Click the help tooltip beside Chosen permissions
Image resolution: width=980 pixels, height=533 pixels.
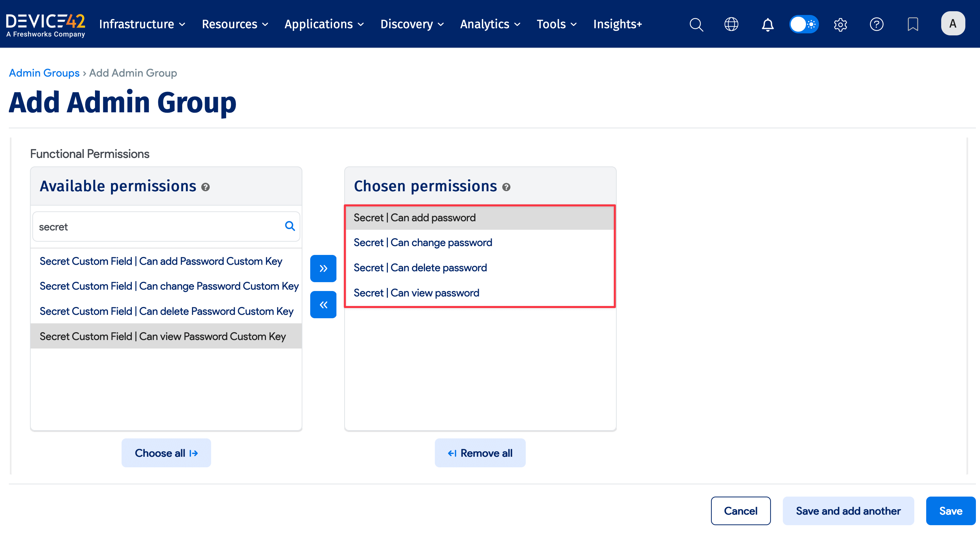click(x=506, y=187)
